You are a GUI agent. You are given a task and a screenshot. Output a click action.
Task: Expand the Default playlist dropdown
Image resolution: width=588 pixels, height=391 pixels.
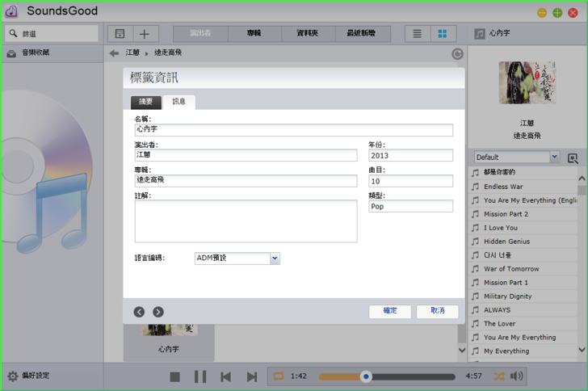tap(554, 158)
